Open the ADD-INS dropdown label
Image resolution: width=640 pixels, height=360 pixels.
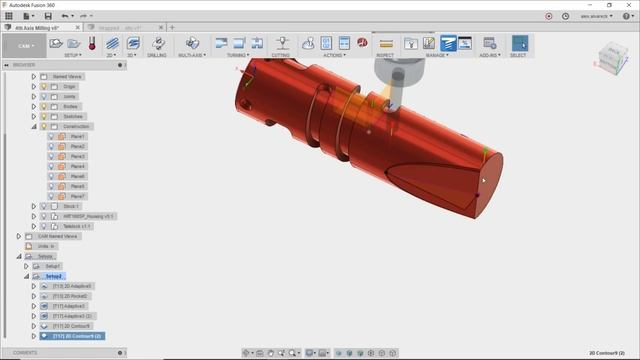coord(490,55)
